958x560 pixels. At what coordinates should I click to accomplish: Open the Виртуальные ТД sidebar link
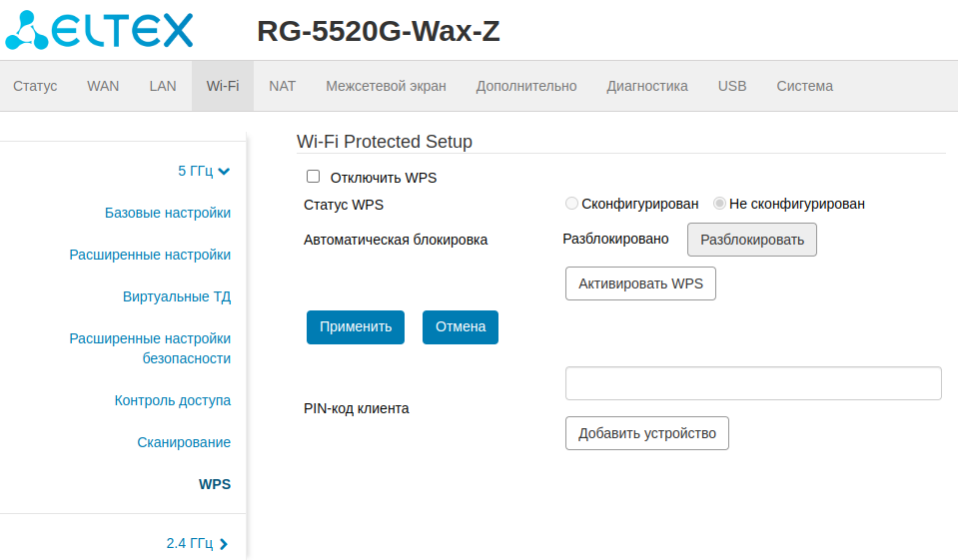[x=177, y=296]
